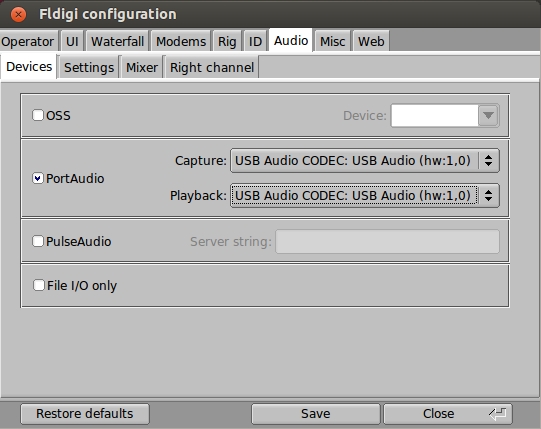Click the PulseAudio Server string field
The height and width of the screenshot is (429, 541).
pos(387,241)
